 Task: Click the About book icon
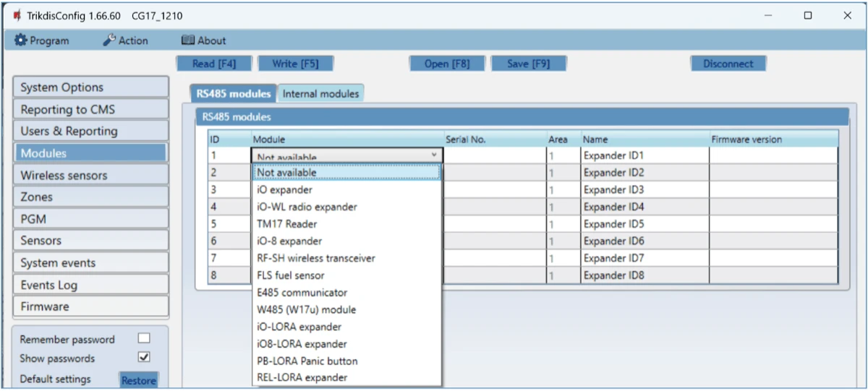coord(188,40)
